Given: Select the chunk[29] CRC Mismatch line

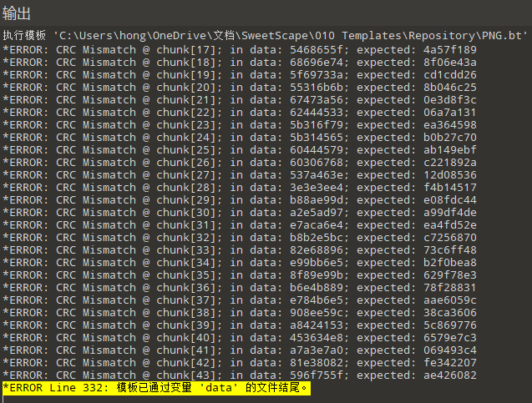Looking at the screenshot, I should coord(240,200).
